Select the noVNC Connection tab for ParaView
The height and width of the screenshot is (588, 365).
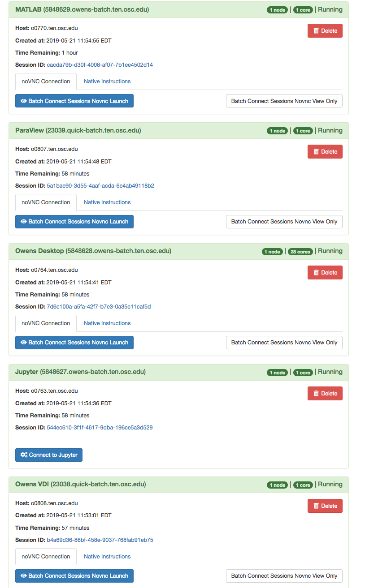46,202
